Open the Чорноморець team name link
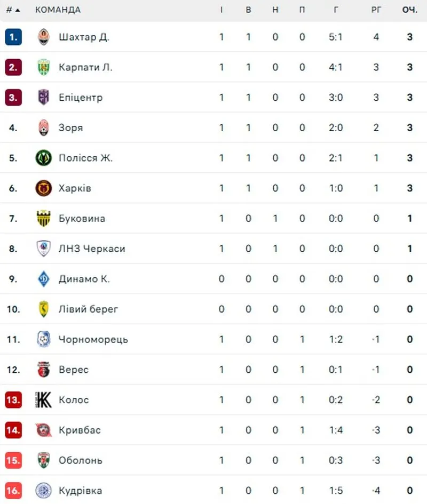The width and height of the screenshot is (427, 504). pyautogui.click(x=93, y=339)
